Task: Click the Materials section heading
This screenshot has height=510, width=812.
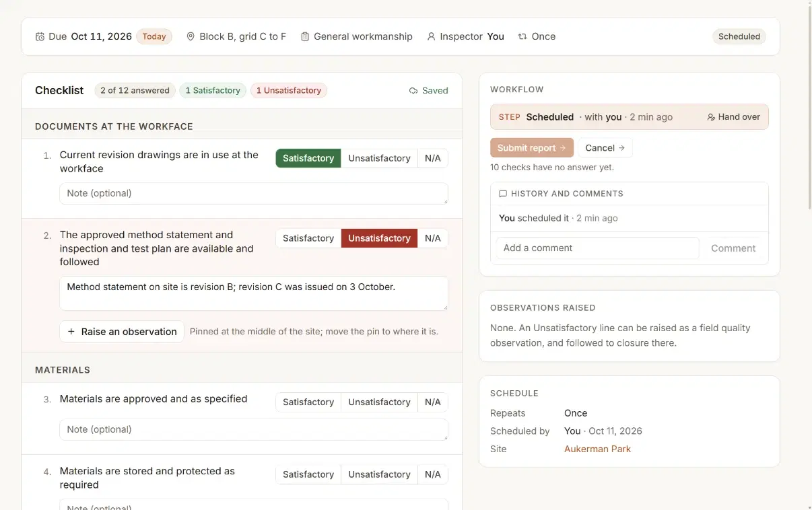Action: point(63,370)
